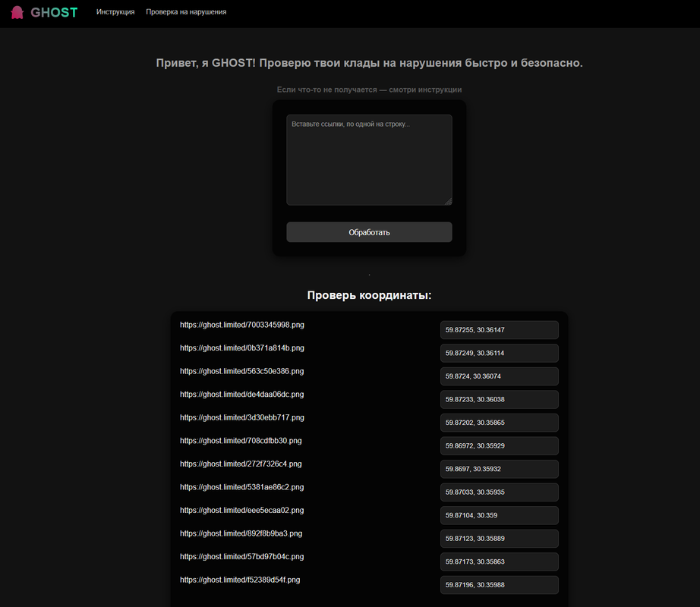Image resolution: width=700 pixels, height=607 pixels.
Task: Click the GHOST ghost logo icon
Action: tap(17, 12)
